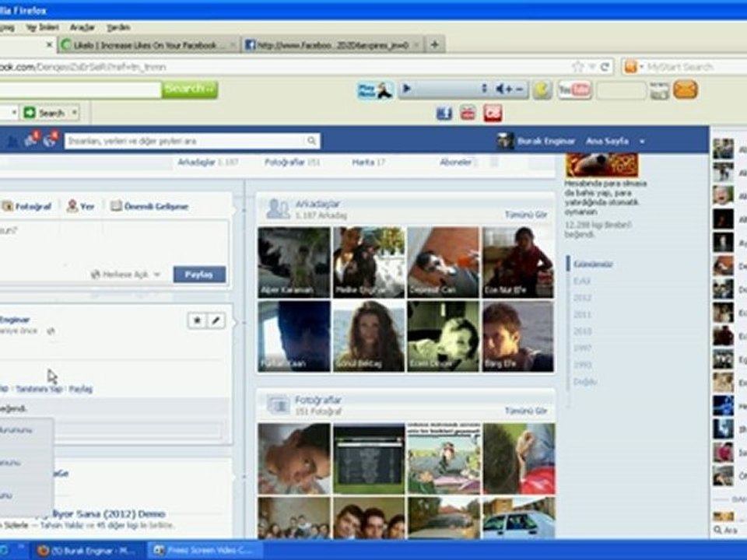Open the Herkese Açık privacy dropdown
The width and height of the screenshot is (747, 560).
125,275
